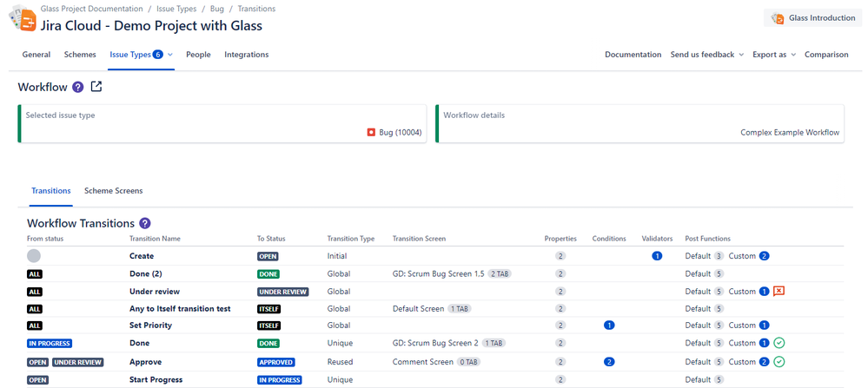Click OPEN status lozenge in Create row
The image size is (868, 388).
pos(268,256)
